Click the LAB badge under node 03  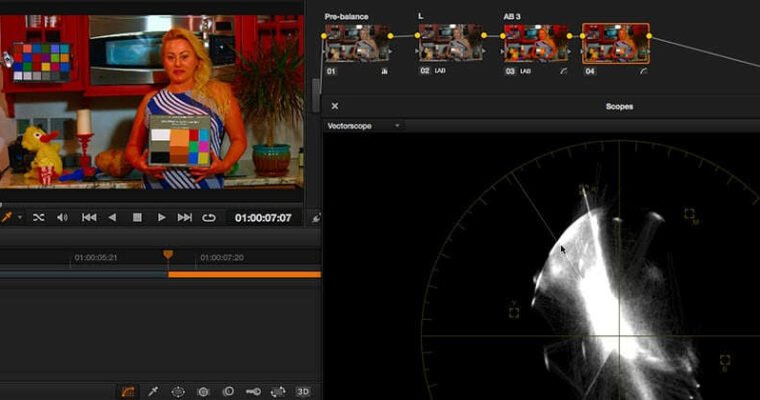point(525,71)
